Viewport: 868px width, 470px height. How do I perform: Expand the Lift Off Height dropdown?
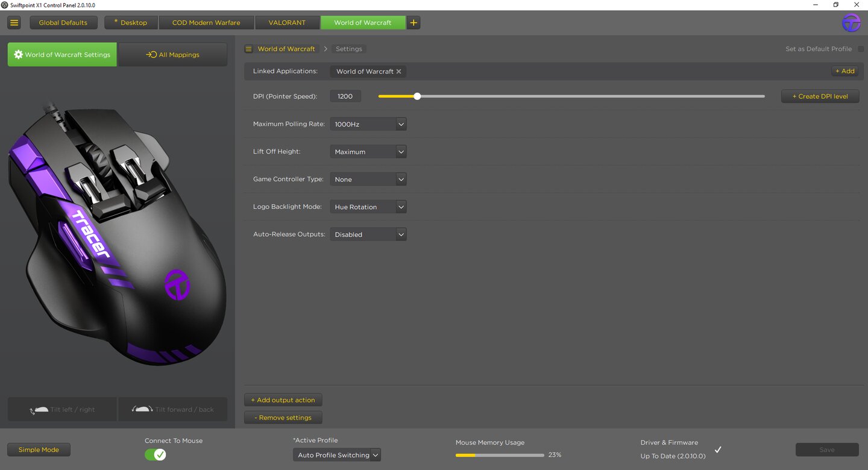[368, 152]
